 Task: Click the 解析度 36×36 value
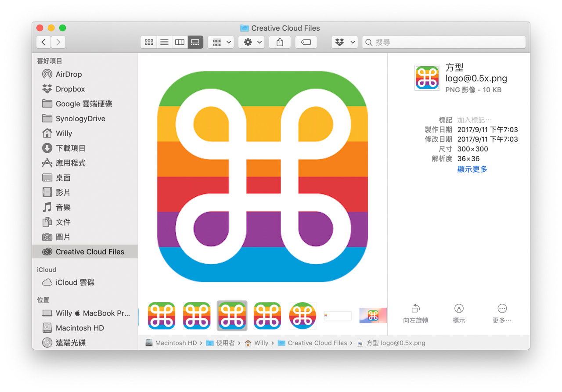(468, 158)
